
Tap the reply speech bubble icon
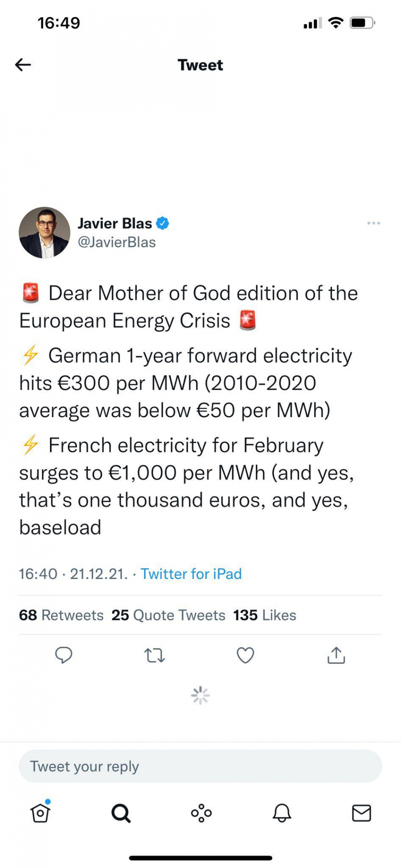tap(64, 655)
